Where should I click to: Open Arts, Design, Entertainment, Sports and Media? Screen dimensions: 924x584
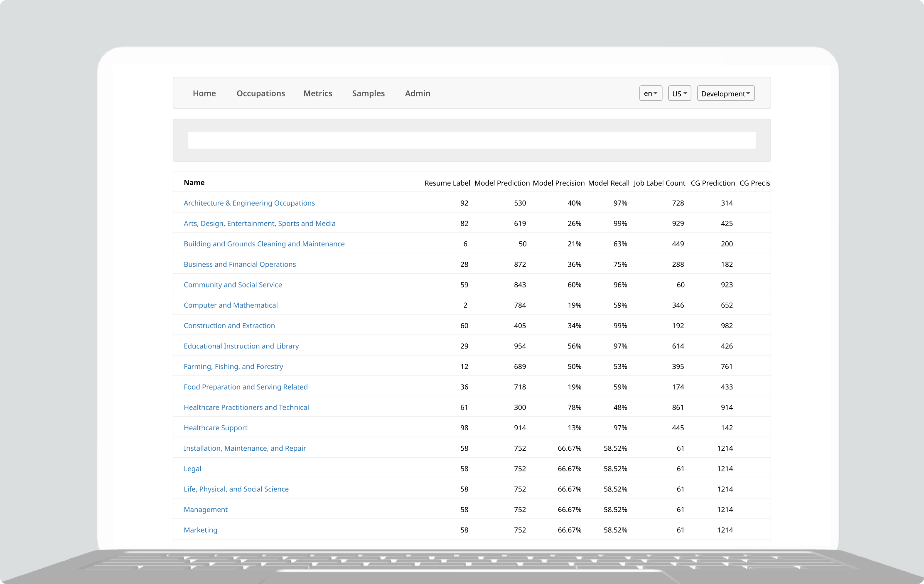259,223
